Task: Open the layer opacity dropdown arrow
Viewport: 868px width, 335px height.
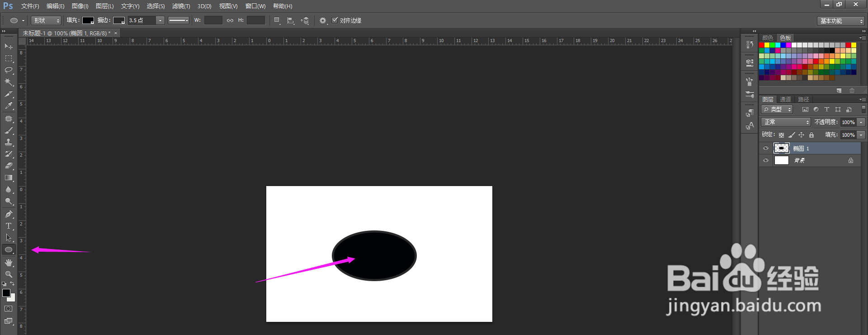Action: pos(861,122)
